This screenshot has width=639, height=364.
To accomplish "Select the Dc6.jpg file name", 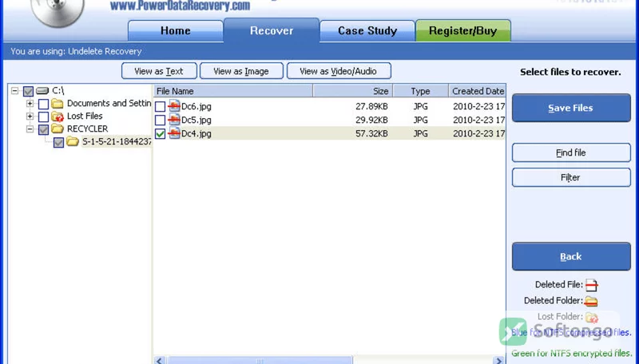I will tap(196, 107).
